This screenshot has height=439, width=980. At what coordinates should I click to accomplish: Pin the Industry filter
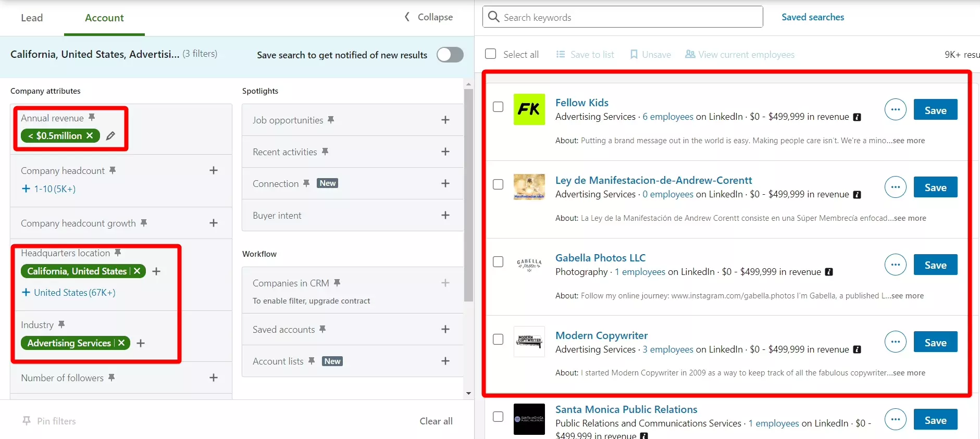pos(61,324)
